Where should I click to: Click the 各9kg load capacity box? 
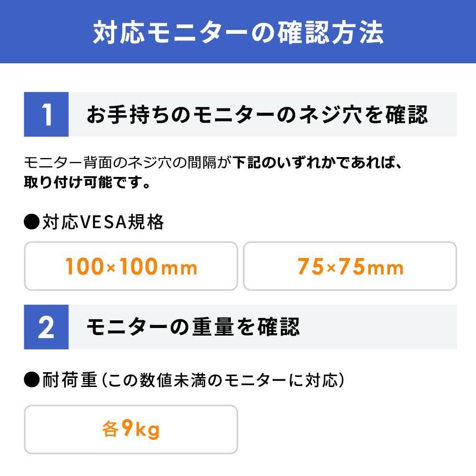tap(131, 429)
